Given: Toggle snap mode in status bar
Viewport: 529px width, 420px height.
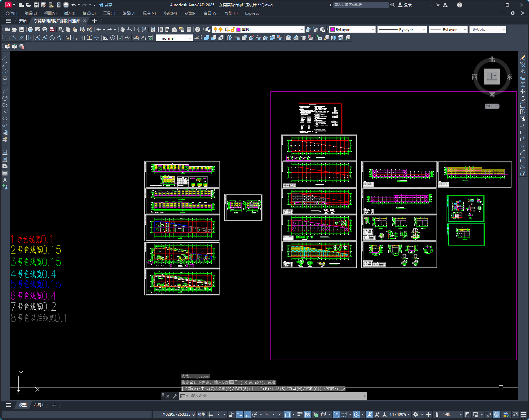Looking at the screenshot, I should click(218, 414).
